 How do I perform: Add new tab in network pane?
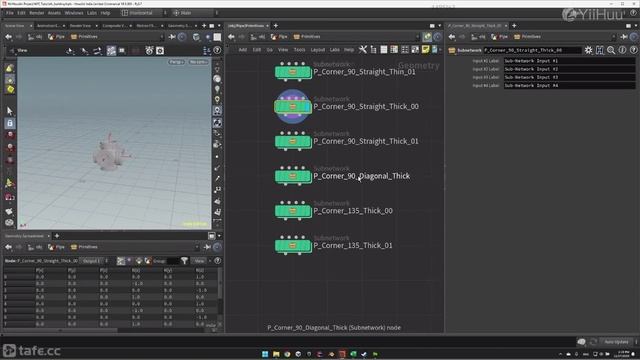[276, 26]
